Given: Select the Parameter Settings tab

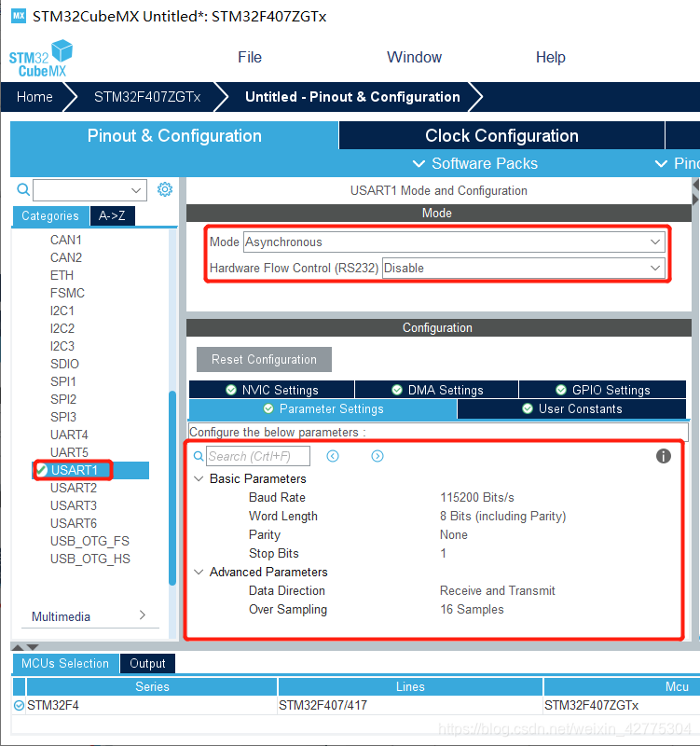Looking at the screenshot, I should pyautogui.click(x=323, y=408).
